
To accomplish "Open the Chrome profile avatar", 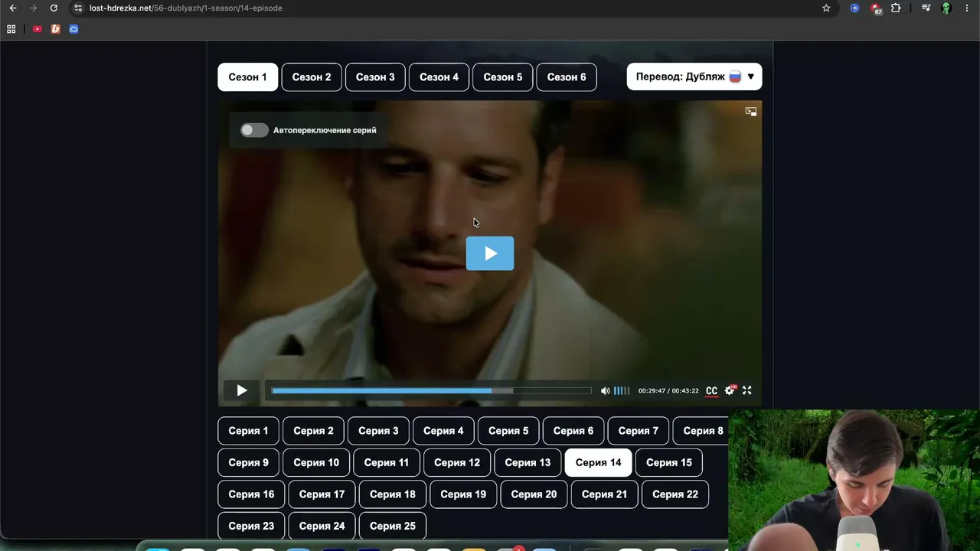I will (946, 8).
